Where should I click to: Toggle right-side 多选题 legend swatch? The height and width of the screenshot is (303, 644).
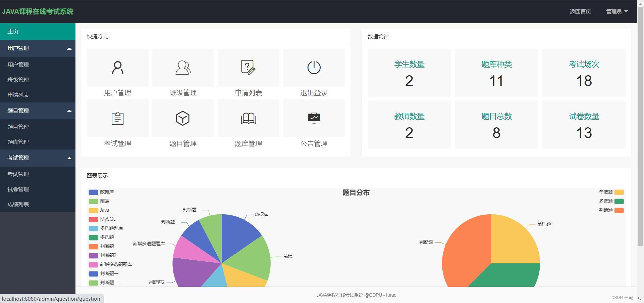(x=619, y=201)
